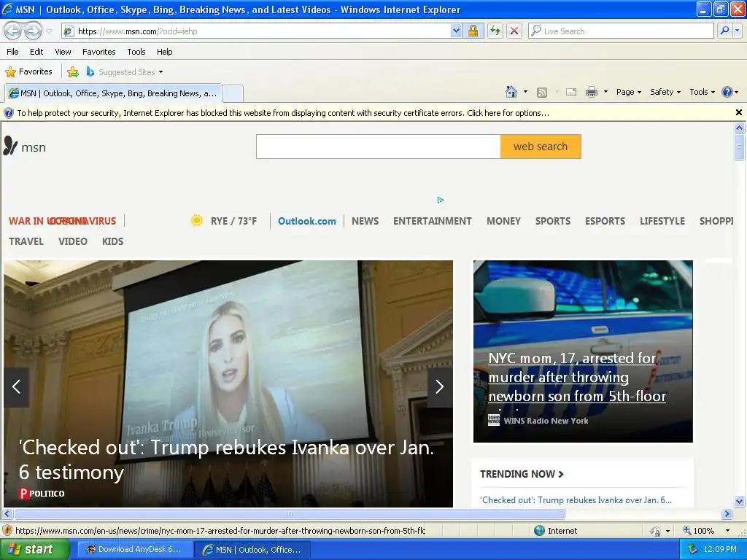Click the RSS Feeds icon

click(x=542, y=93)
